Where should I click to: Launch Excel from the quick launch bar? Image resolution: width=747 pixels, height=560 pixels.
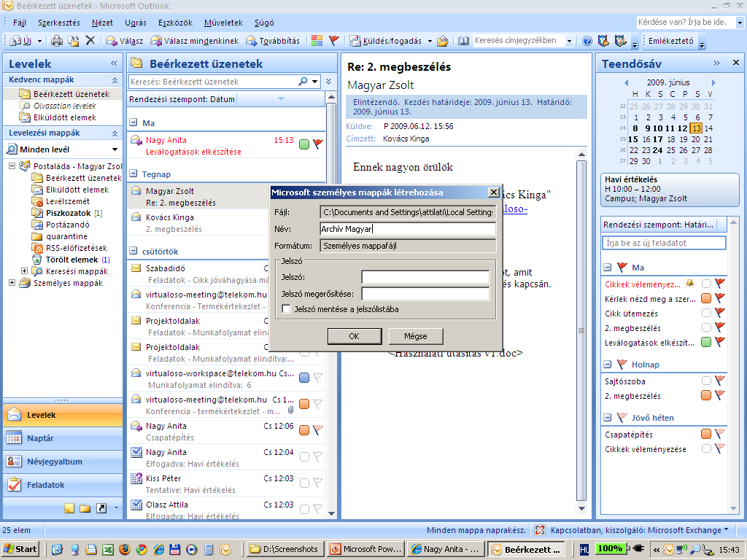tap(108, 549)
